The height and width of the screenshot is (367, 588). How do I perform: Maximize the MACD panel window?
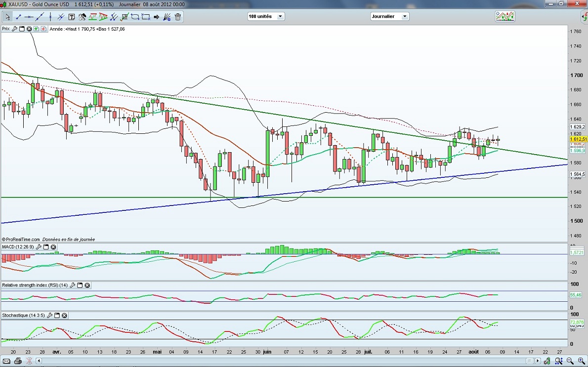[46, 247]
